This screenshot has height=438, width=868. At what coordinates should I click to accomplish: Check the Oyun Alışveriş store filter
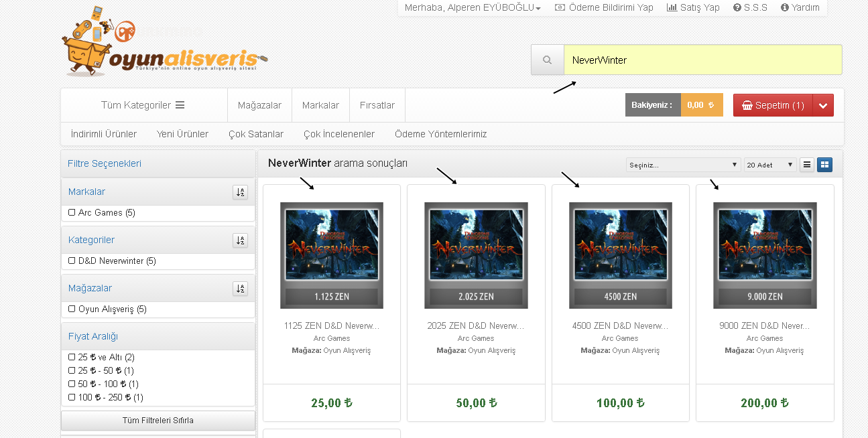click(x=72, y=309)
